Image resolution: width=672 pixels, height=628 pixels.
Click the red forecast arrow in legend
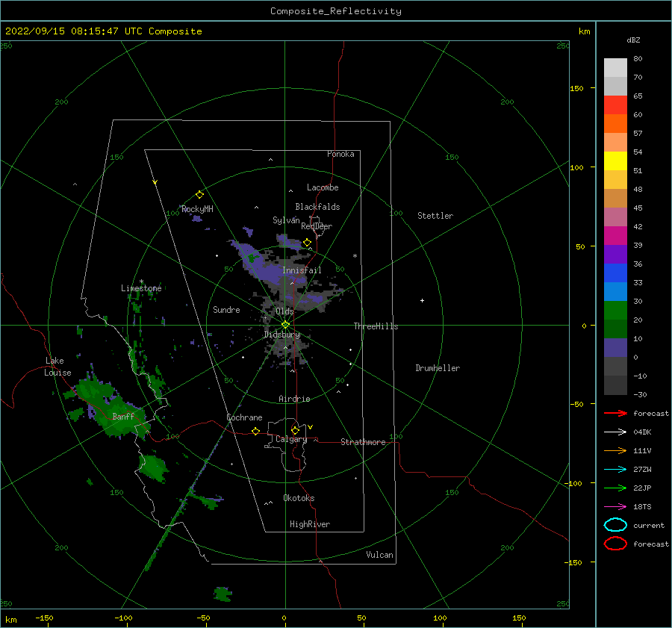[615, 413]
